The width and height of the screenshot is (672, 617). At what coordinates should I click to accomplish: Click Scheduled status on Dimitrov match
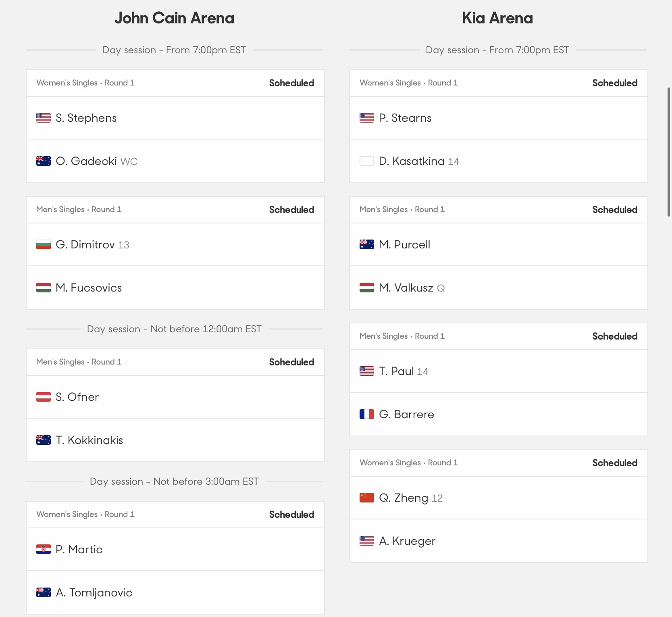coord(291,210)
